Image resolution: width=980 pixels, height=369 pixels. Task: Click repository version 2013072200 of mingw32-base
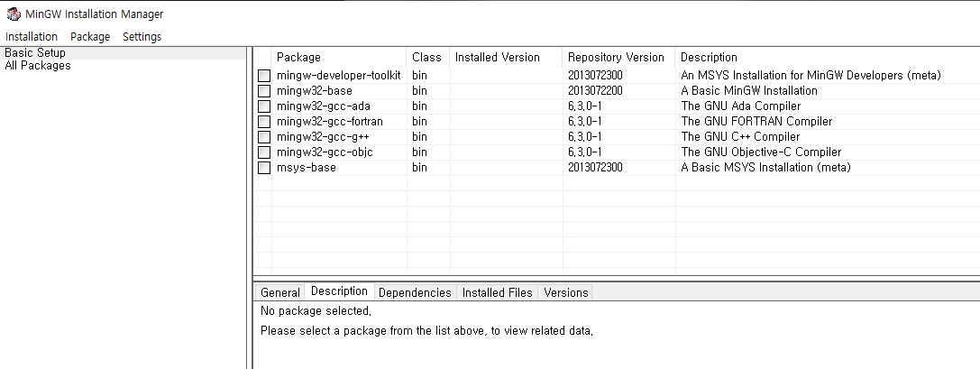(x=595, y=91)
